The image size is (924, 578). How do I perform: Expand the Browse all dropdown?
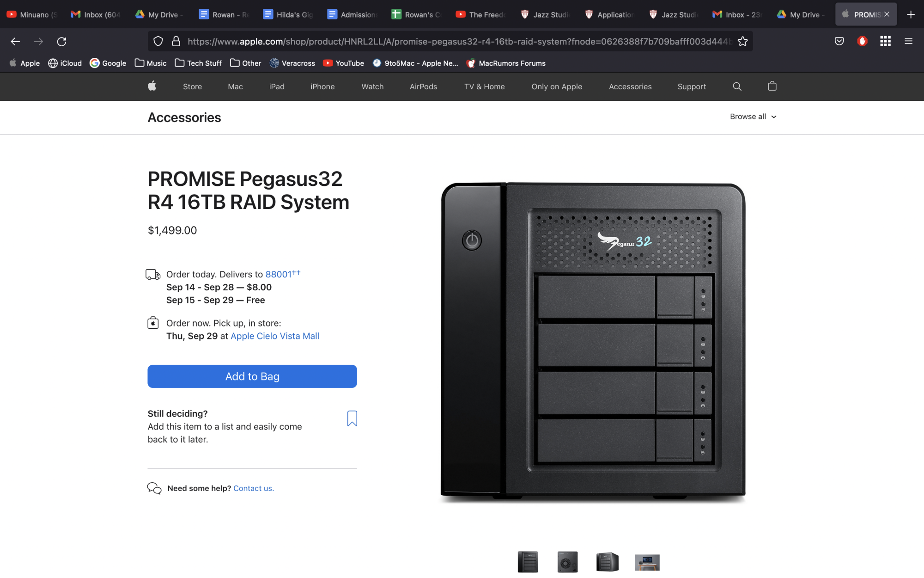click(x=753, y=117)
